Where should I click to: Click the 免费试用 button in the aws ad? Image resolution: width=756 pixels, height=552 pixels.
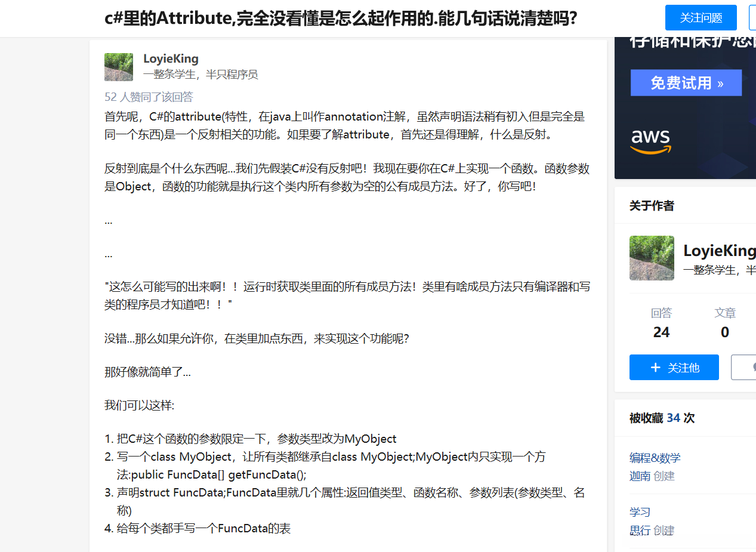point(686,82)
